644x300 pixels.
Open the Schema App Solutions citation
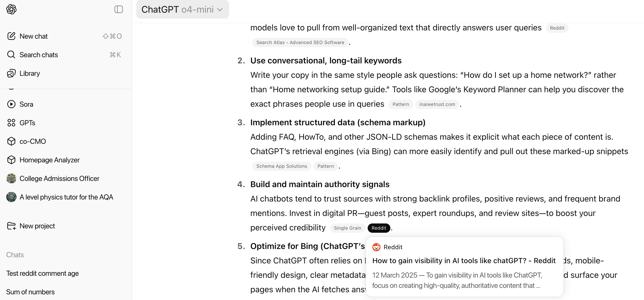(x=282, y=166)
